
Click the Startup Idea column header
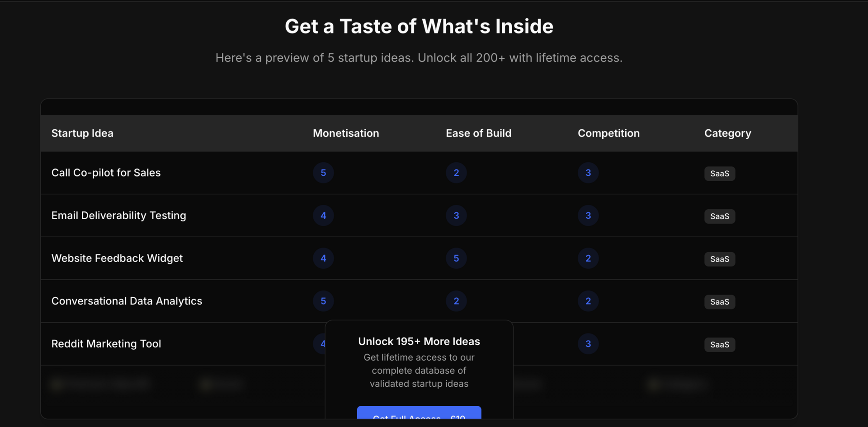[82, 133]
